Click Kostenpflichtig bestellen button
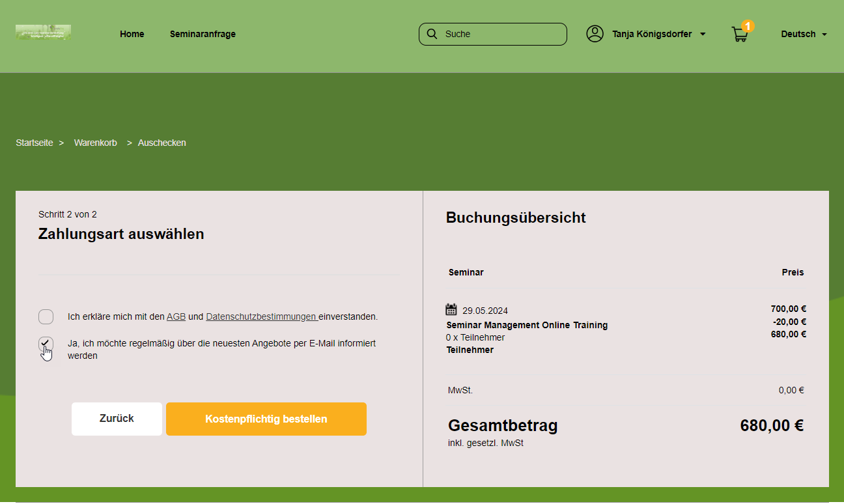The width and height of the screenshot is (844, 504). coord(266,419)
